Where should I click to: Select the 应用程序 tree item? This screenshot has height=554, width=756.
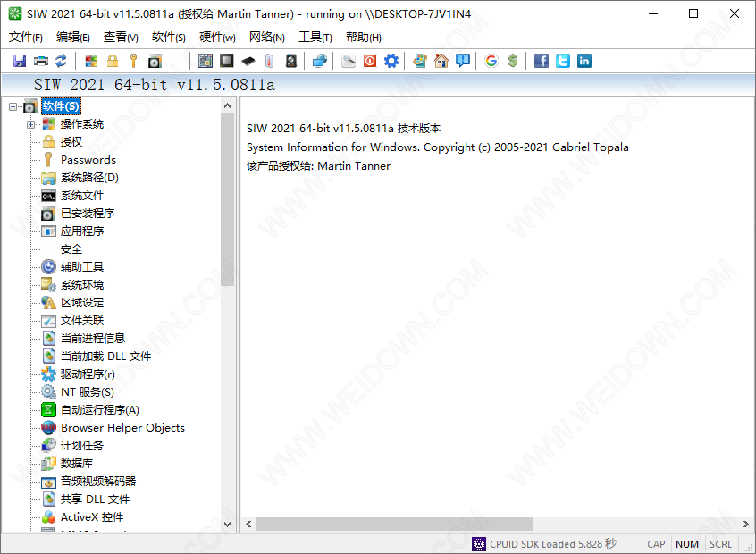pos(82,231)
